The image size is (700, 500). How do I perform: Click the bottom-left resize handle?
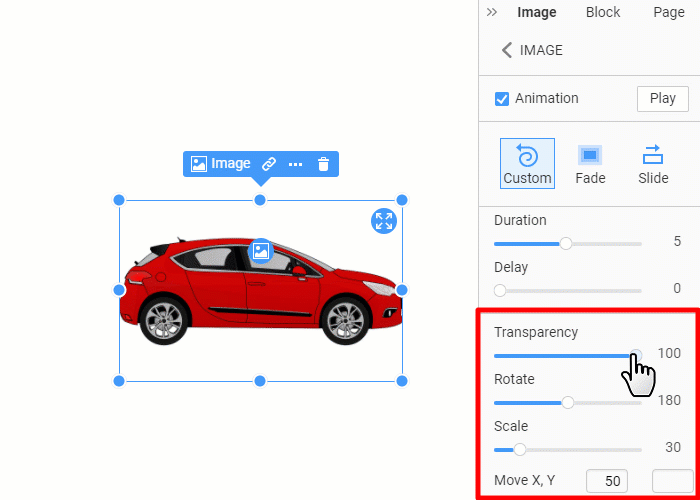(x=119, y=381)
